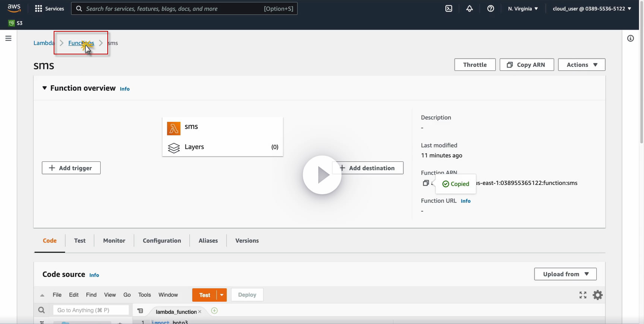Viewport: 644px width, 324px height.
Task: Open the help question mark menu
Action: click(491, 9)
